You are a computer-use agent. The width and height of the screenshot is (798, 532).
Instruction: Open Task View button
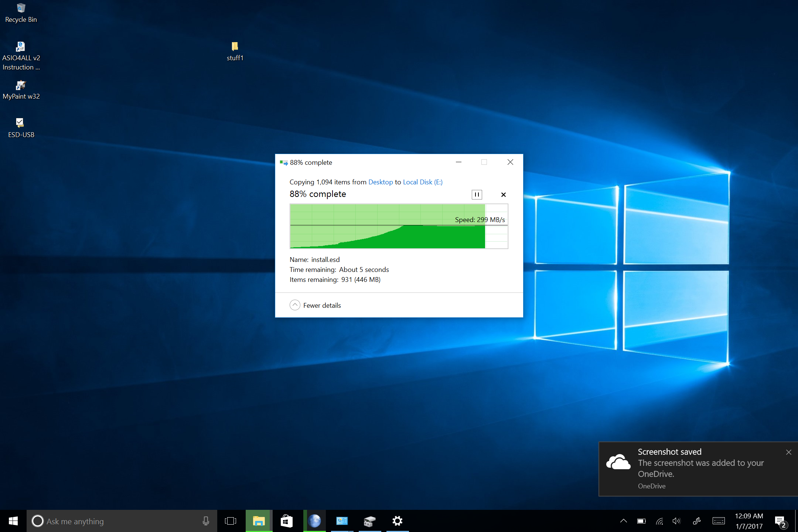[231, 521]
